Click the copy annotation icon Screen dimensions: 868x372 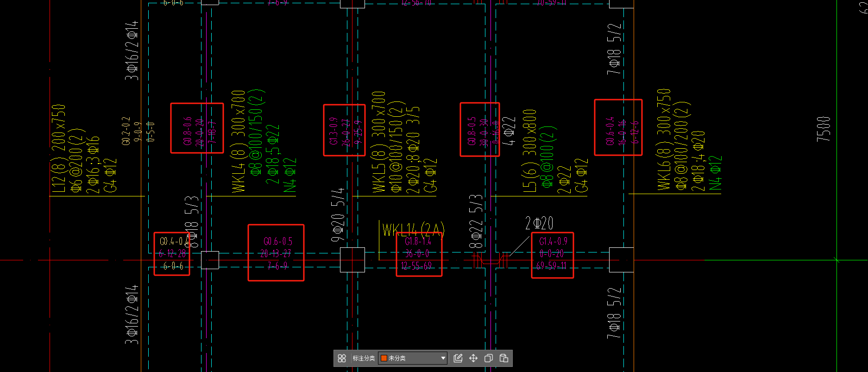(489, 358)
